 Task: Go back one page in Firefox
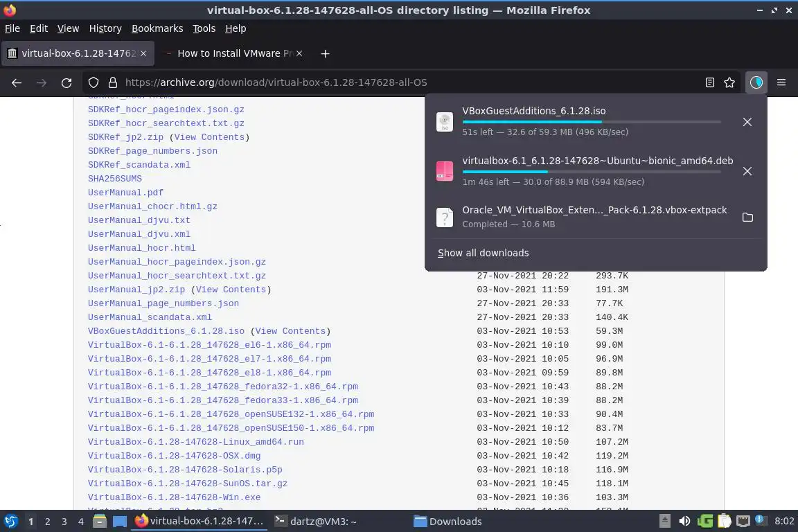(17, 82)
